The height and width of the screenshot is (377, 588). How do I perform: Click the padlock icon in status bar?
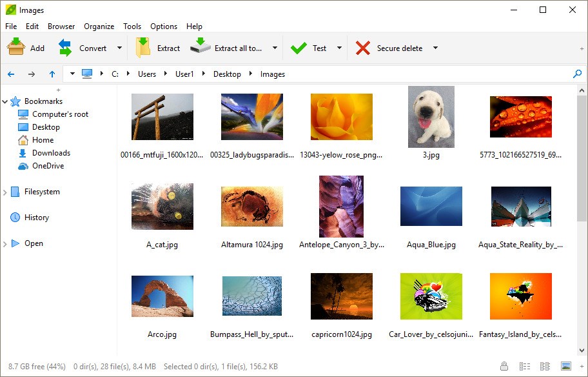click(504, 366)
